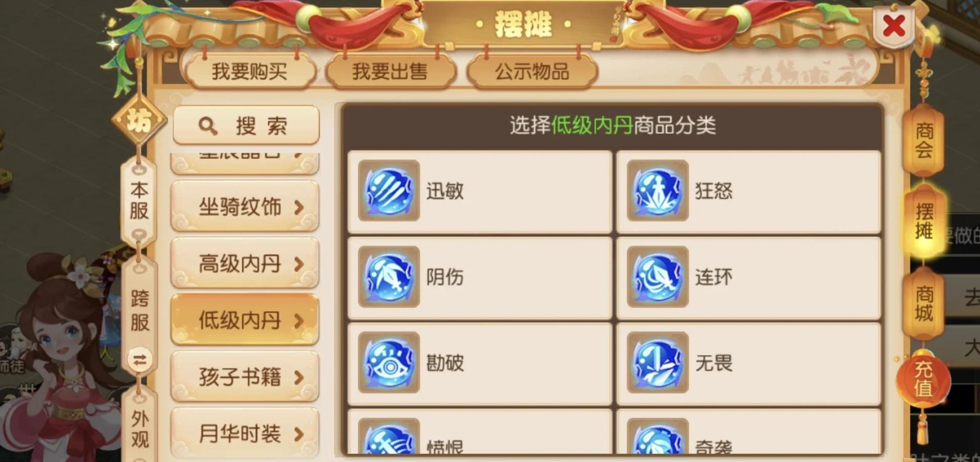Image resolution: width=980 pixels, height=462 pixels.
Task: Switch to 本服 server mode
Action: (139, 201)
